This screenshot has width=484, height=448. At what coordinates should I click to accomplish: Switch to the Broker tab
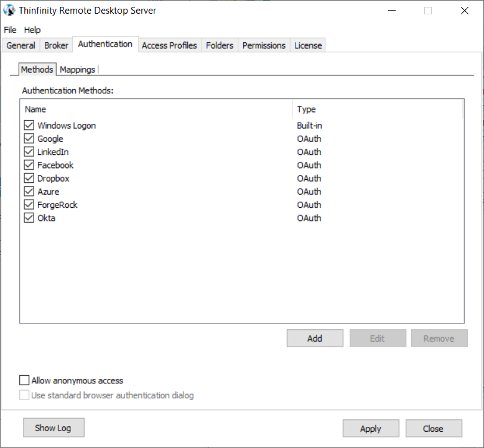pyautogui.click(x=56, y=45)
